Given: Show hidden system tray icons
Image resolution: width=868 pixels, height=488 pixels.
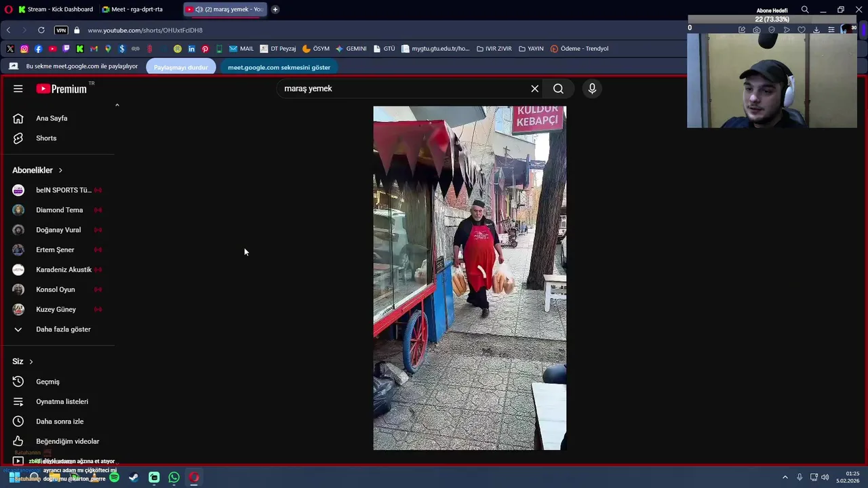Looking at the screenshot, I should click(x=785, y=477).
